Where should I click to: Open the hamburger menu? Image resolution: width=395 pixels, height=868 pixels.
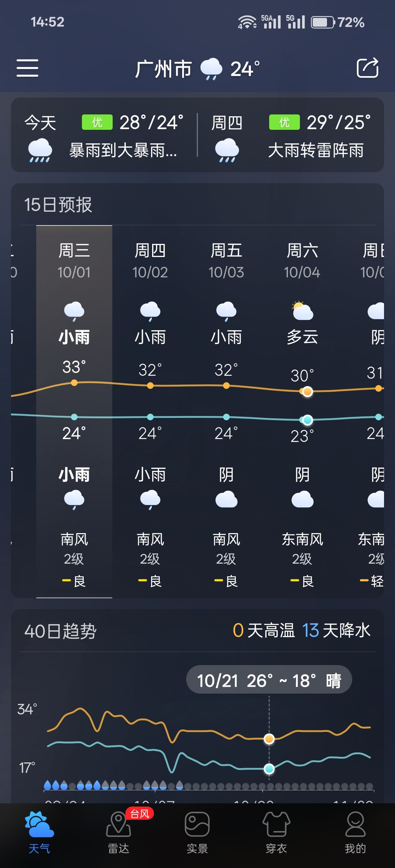coord(27,68)
